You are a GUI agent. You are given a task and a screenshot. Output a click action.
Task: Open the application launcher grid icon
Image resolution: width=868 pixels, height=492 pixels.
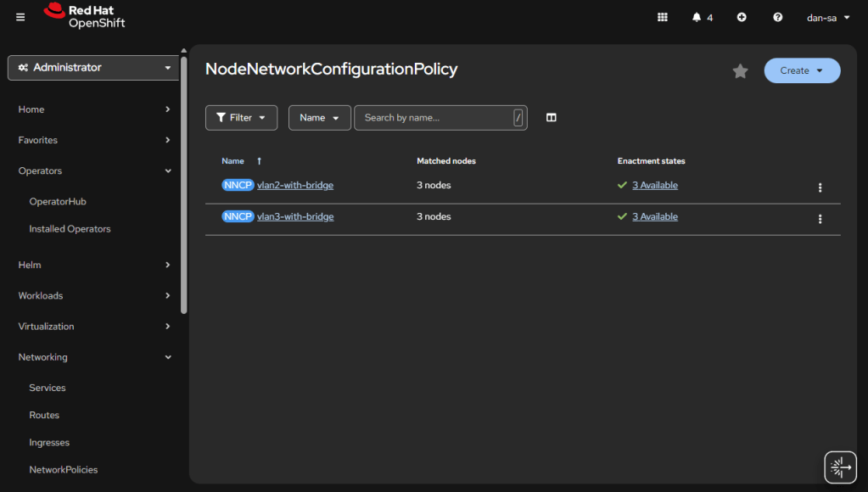[663, 17]
